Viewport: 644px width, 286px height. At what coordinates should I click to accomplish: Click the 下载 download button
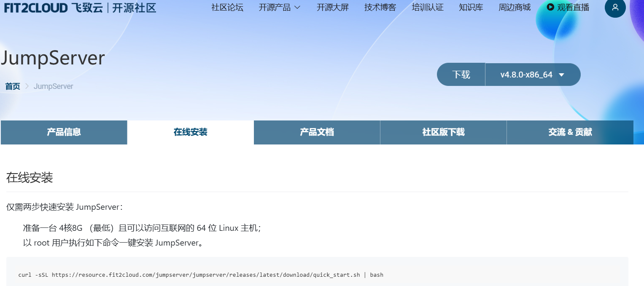[x=461, y=74]
